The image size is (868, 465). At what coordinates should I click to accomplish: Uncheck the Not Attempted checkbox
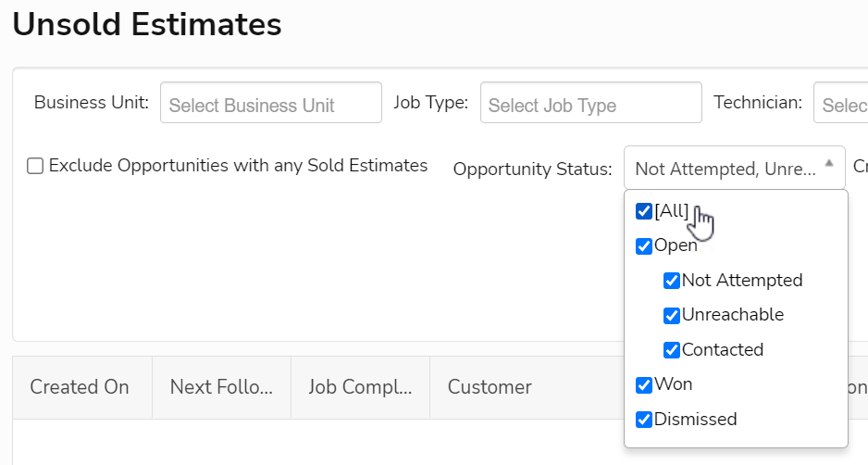tap(672, 281)
